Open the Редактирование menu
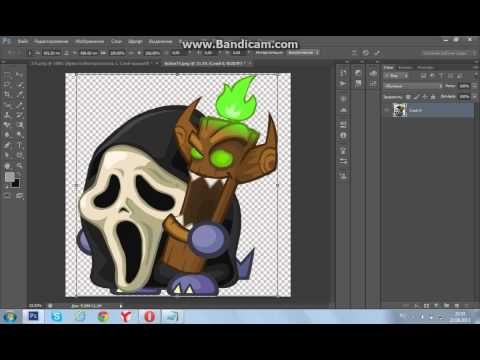The width and height of the screenshot is (480, 360). (x=51, y=41)
